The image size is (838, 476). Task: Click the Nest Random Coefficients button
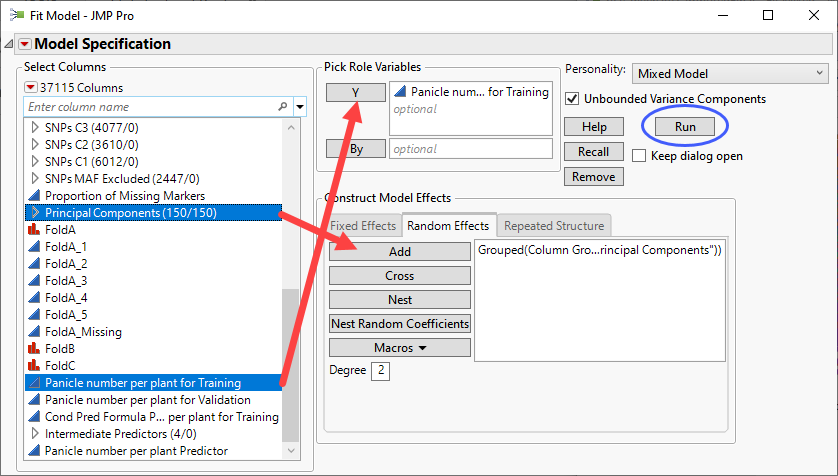pos(400,324)
